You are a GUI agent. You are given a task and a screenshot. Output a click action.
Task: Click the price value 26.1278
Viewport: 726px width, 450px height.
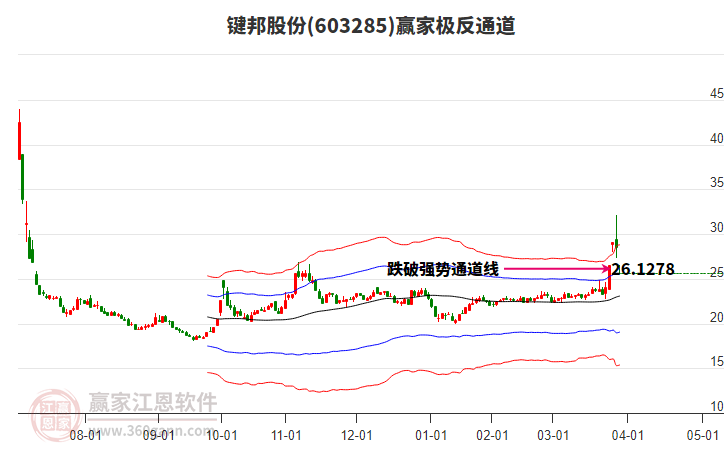(x=643, y=269)
